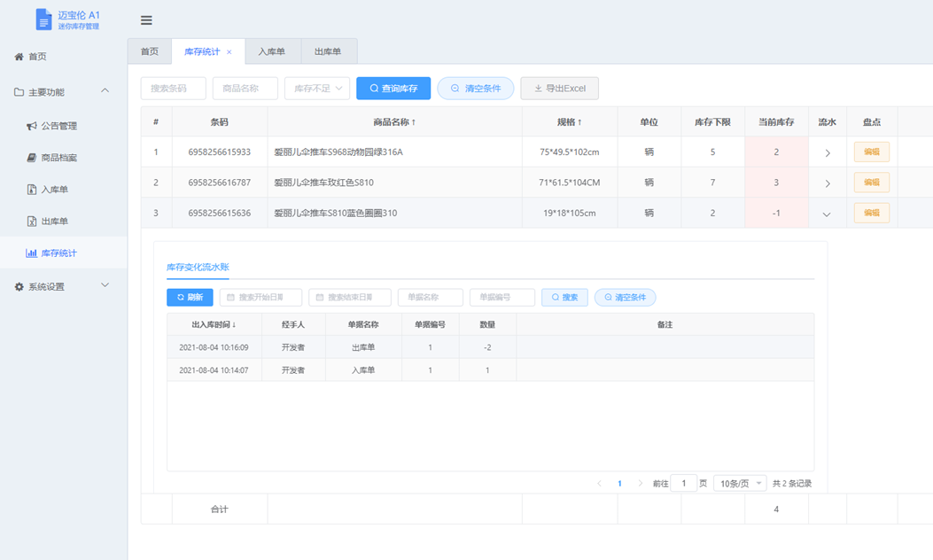933x560 pixels.
Task: Click the megaphone icon for 公告管理
Action: tap(32, 126)
